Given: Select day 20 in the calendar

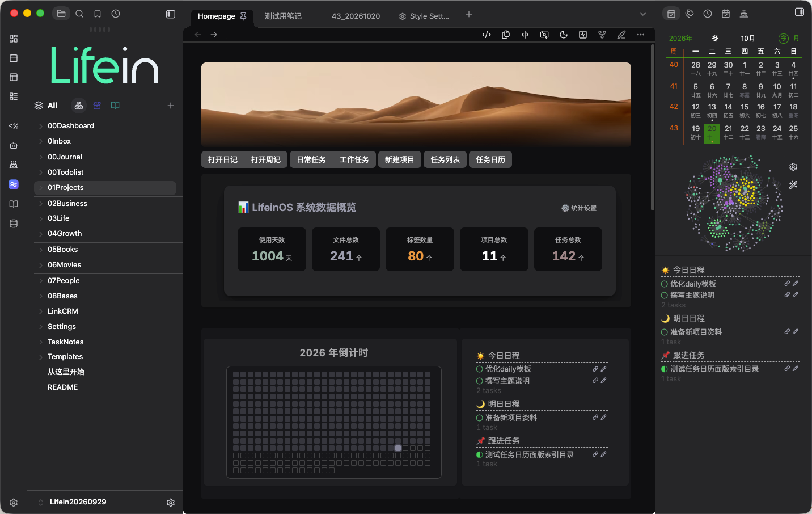Looking at the screenshot, I should tap(712, 133).
